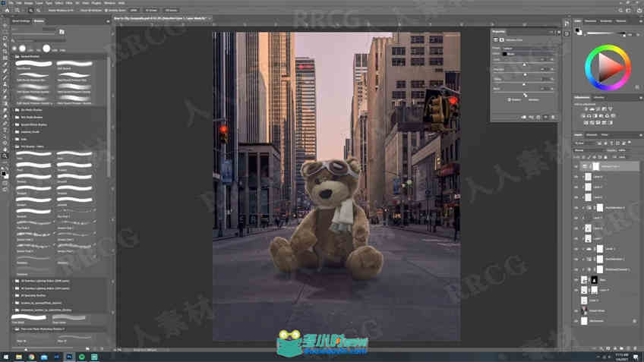Add a Curves adjustment icon
644x362 pixels.
point(598,109)
